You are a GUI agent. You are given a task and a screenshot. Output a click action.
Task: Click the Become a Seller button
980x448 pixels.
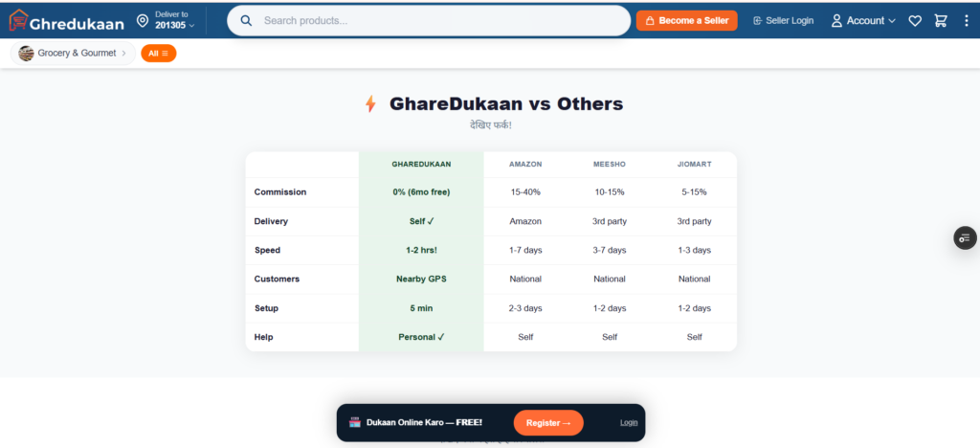click(x=686, y=20)
